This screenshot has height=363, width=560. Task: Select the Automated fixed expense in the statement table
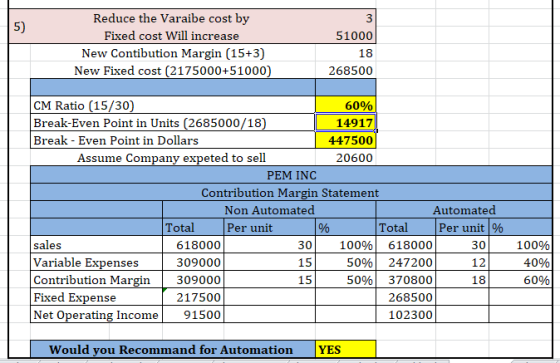click(406, 297)
